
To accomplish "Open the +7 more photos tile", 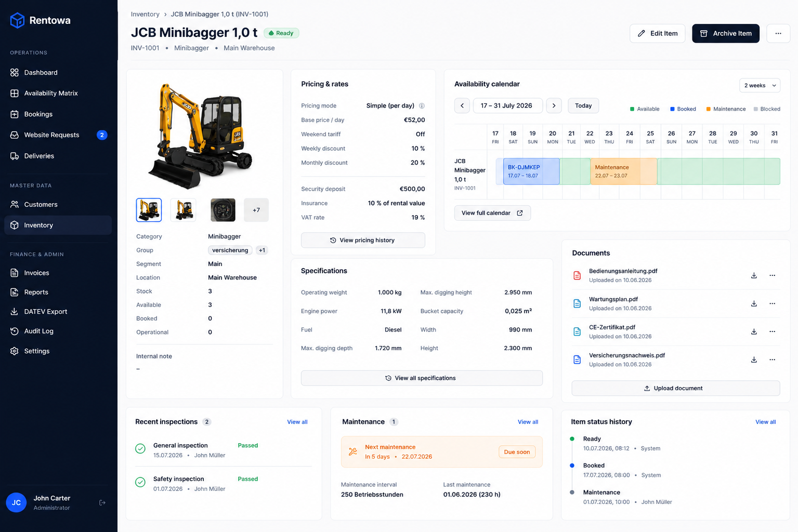I will 256,210.
